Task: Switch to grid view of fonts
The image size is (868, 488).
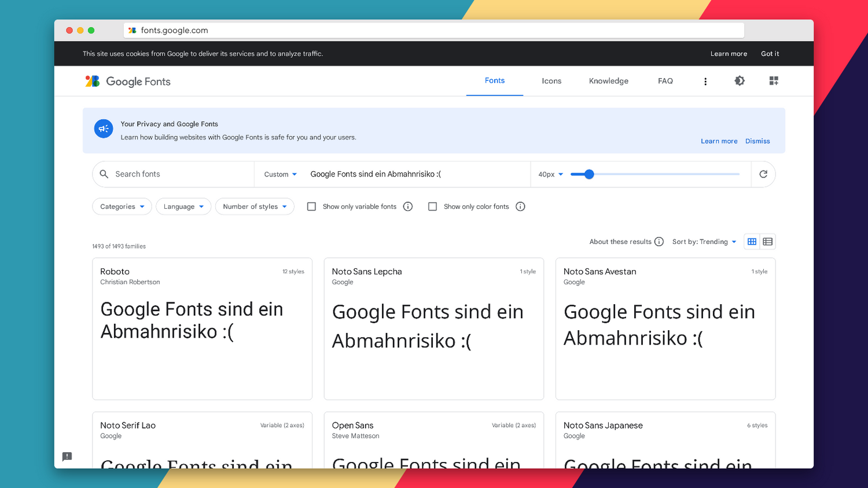Action: coord(752,241)
